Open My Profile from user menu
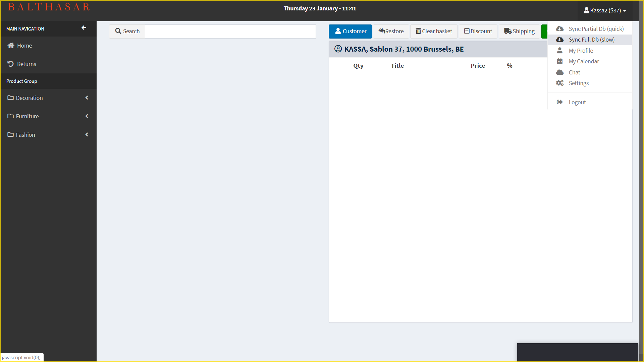This screenshot has height=362, width=644. point(581,51)
